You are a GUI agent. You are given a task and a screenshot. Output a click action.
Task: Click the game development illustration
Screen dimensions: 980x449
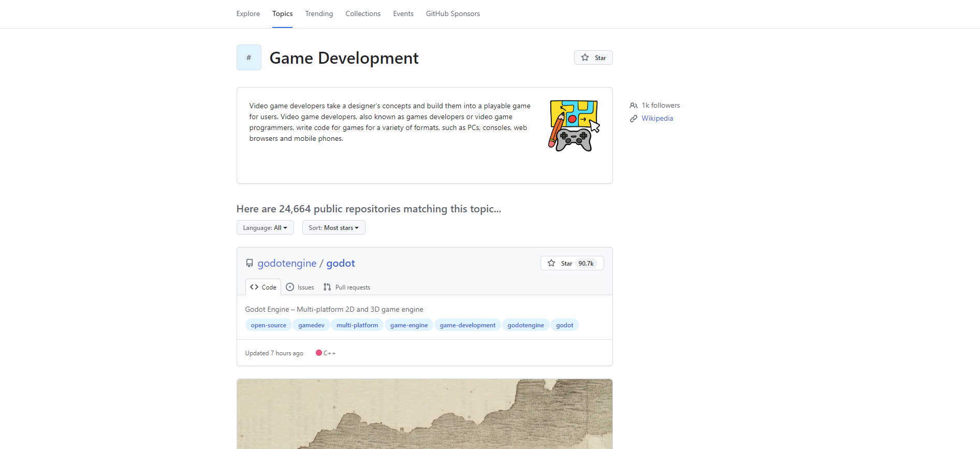click(574, 126)
